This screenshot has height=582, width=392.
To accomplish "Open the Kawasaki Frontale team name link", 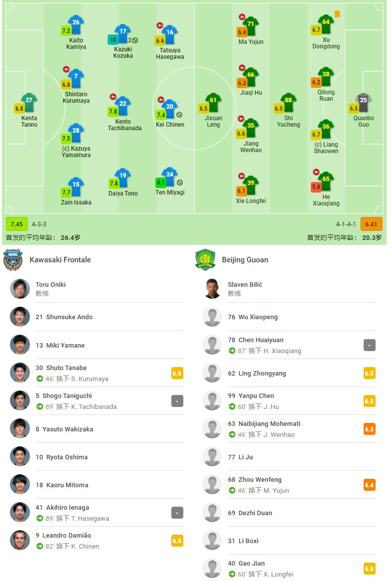I will (60, 260).
